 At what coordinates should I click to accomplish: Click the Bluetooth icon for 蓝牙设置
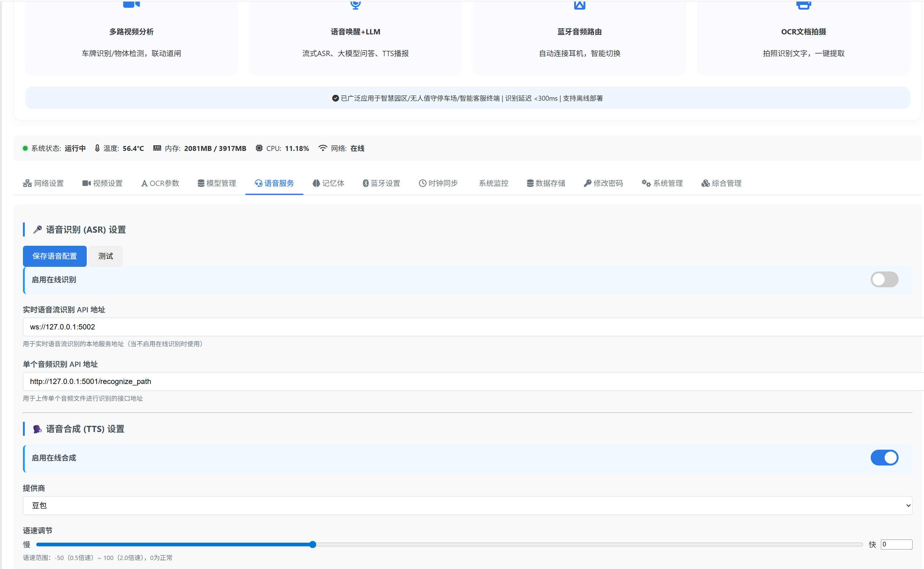tap(365, 183)
